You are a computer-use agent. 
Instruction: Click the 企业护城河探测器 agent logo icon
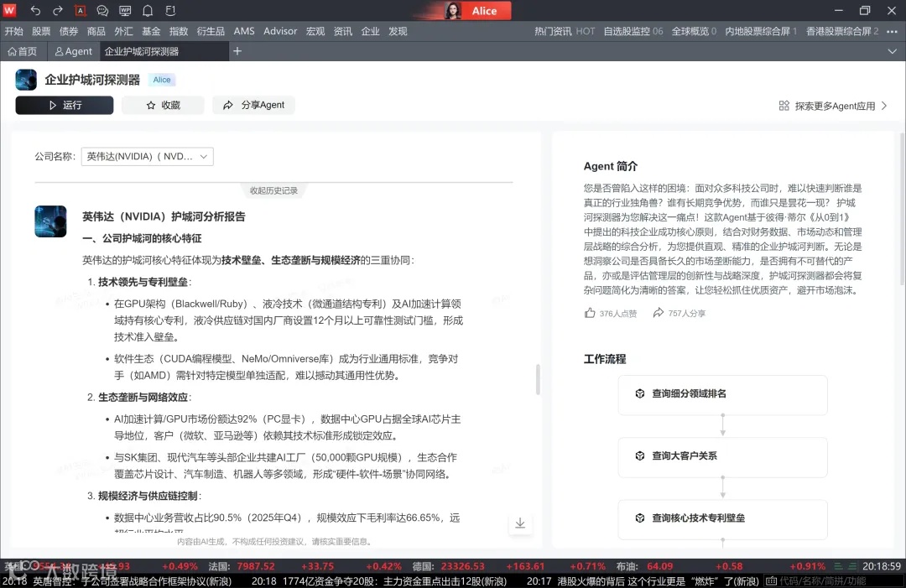point(26,80)
